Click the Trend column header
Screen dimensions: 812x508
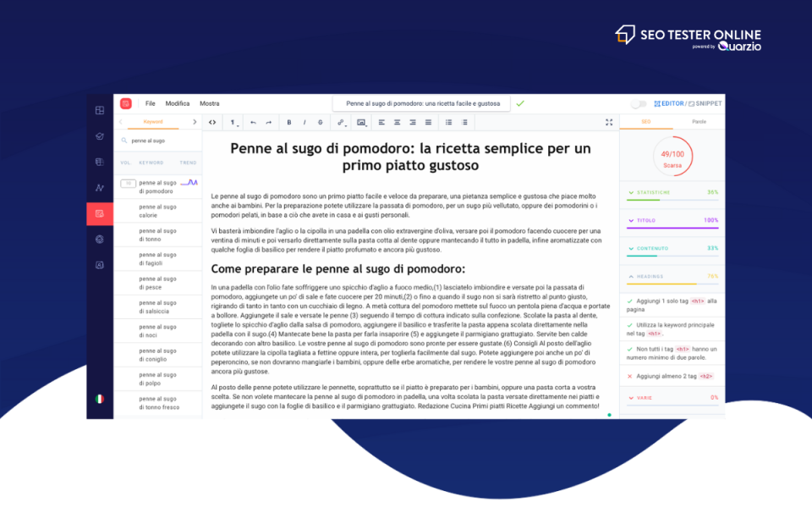click(188, 163)
